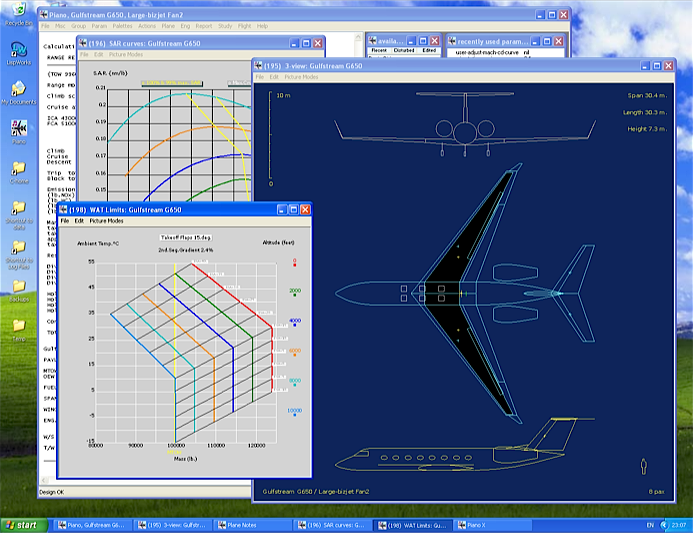
Task: Open the C-home folder on the desktop
Action: [19, 172]
